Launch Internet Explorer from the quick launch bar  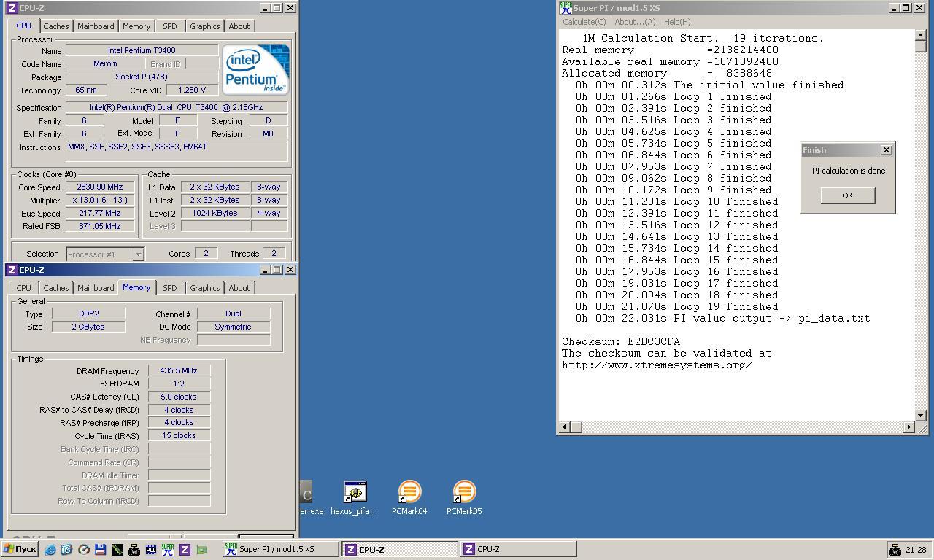coord(50,549)
